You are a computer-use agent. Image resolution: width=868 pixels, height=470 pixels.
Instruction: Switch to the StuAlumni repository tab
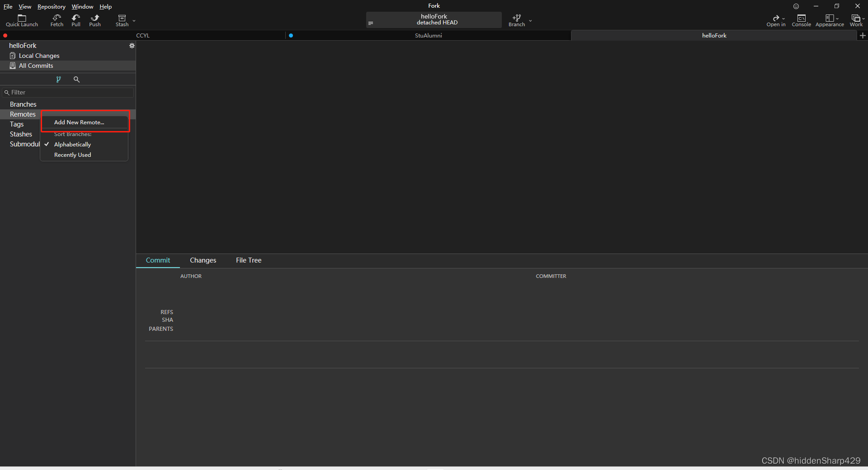(429, 35)
